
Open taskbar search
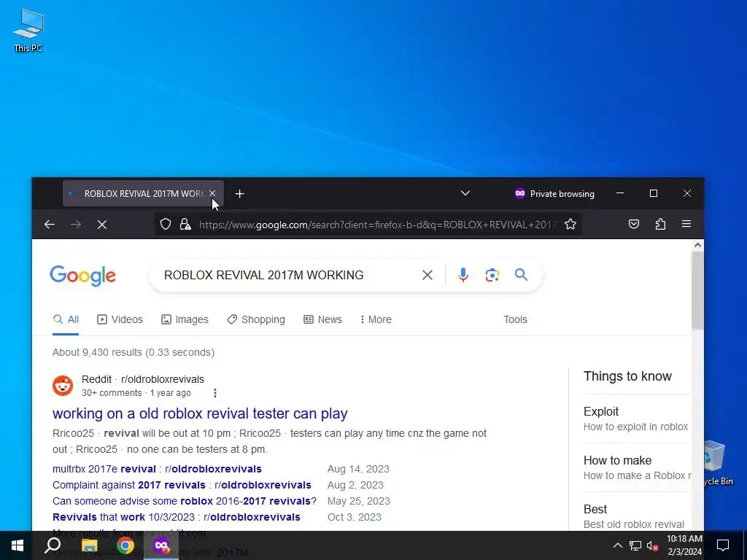(53, 545)
